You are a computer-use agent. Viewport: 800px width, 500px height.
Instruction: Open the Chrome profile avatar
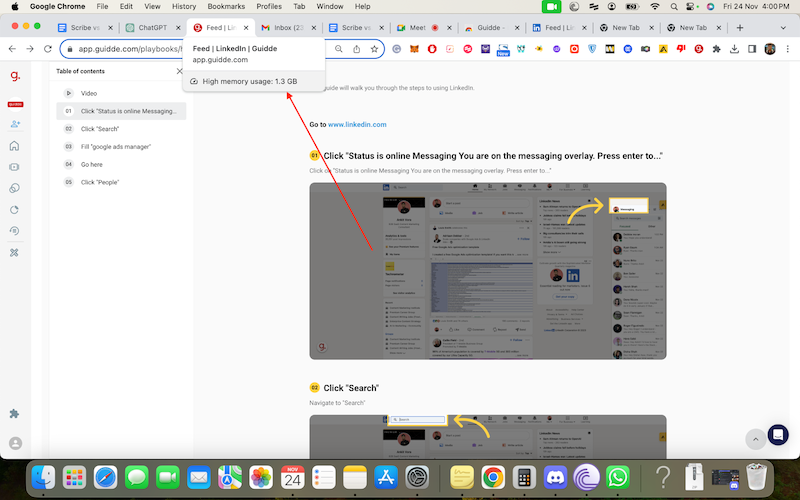(x=770, y=49)
